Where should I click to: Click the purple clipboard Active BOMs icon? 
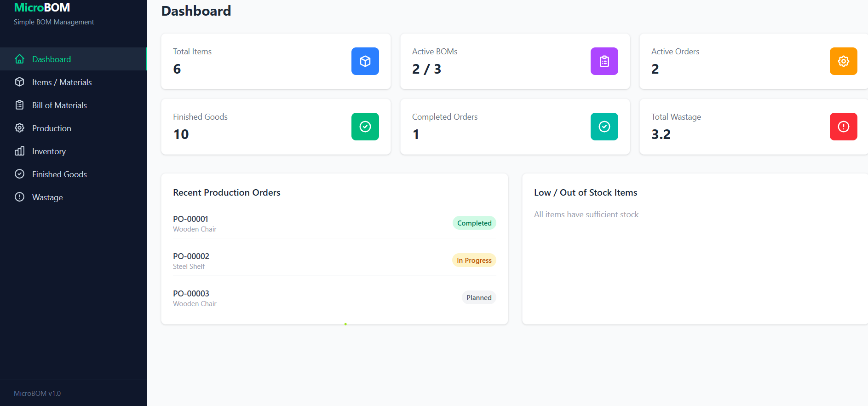[x=604, y=61]
